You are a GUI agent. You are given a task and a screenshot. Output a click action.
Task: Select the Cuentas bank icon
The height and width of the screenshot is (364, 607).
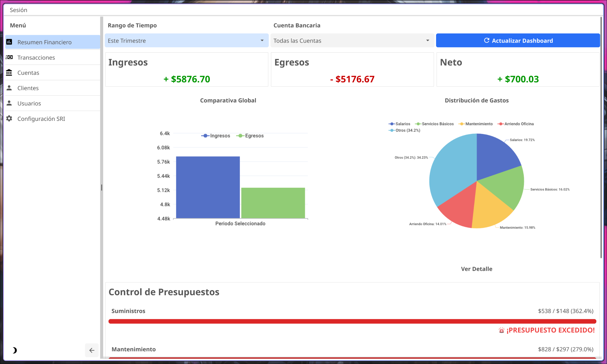click(9, 73)
